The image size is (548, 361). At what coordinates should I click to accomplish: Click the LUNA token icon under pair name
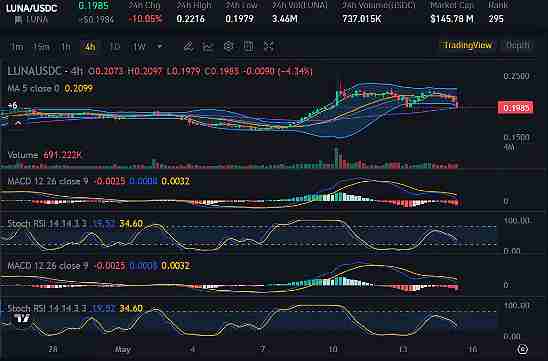(x=18, y=20)
